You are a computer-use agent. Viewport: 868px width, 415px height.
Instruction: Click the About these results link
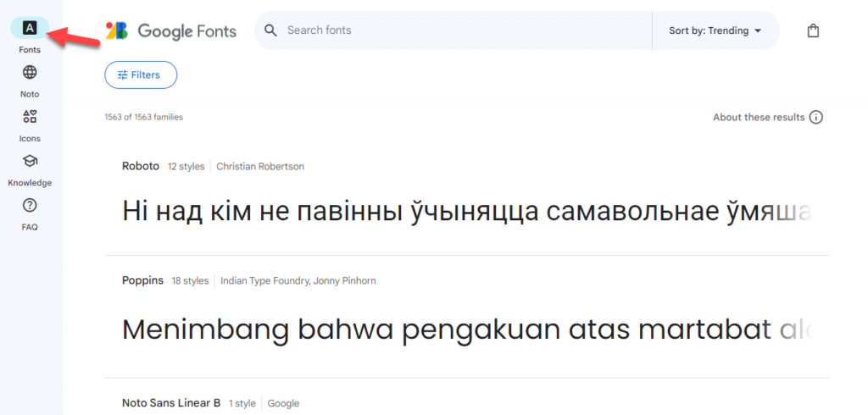pos(759,117)
